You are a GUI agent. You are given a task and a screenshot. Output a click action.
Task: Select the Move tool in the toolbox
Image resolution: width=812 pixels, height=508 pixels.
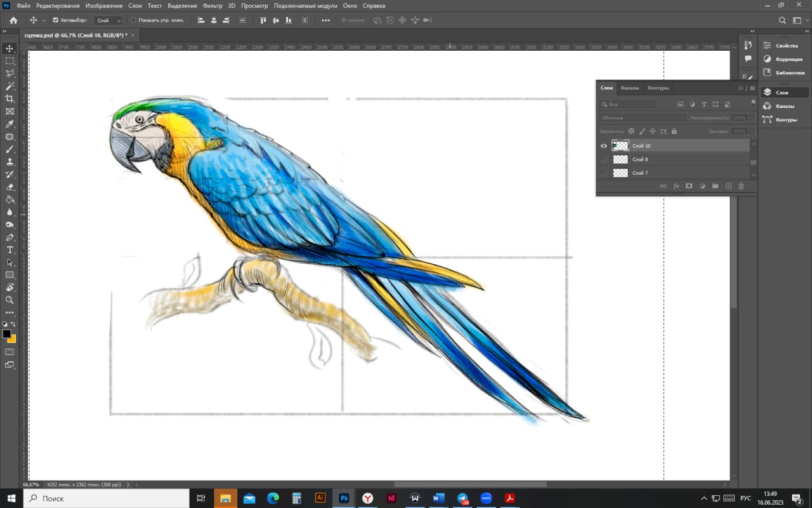pos(10,48)
